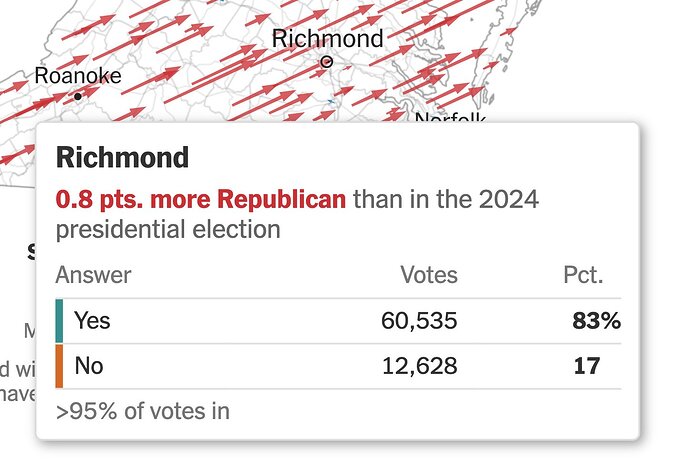Screen dimensions: 690x470
Task: Click the 83% percentage value
Action: tap(596, 321)
